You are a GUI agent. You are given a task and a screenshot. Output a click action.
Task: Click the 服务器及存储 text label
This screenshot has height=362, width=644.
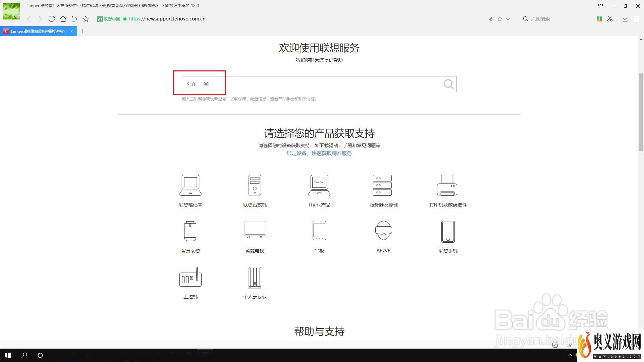(x=384, y=205)
